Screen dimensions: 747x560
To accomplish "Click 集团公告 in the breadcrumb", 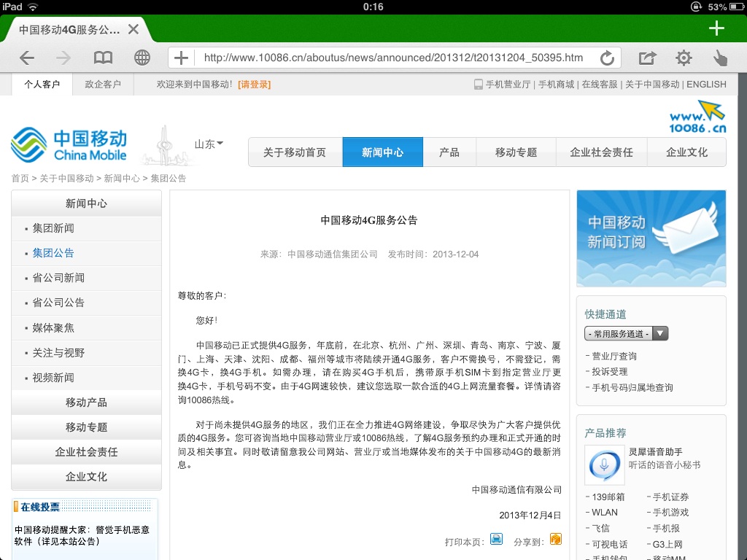I will click(169, 179).
